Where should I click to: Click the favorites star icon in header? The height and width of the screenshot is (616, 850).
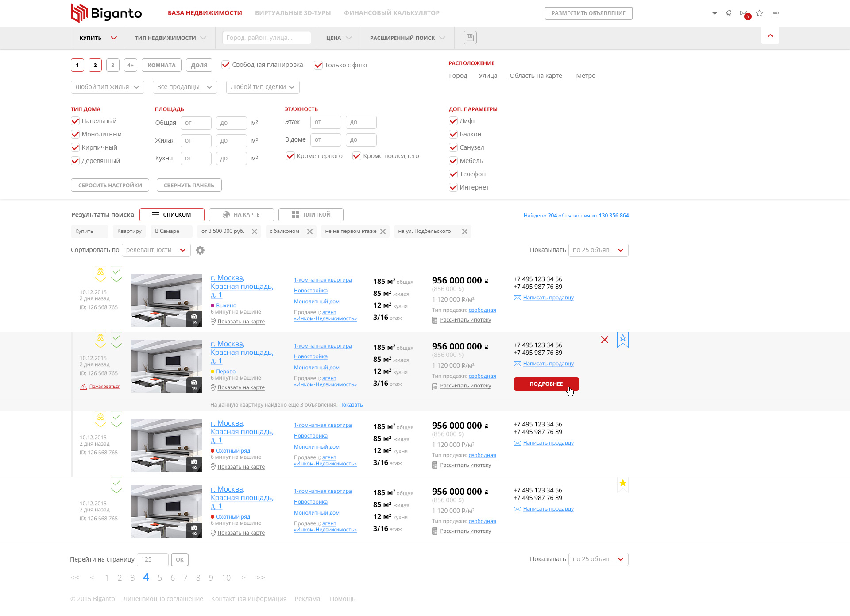pyautogui.click(x=760, y=13)
